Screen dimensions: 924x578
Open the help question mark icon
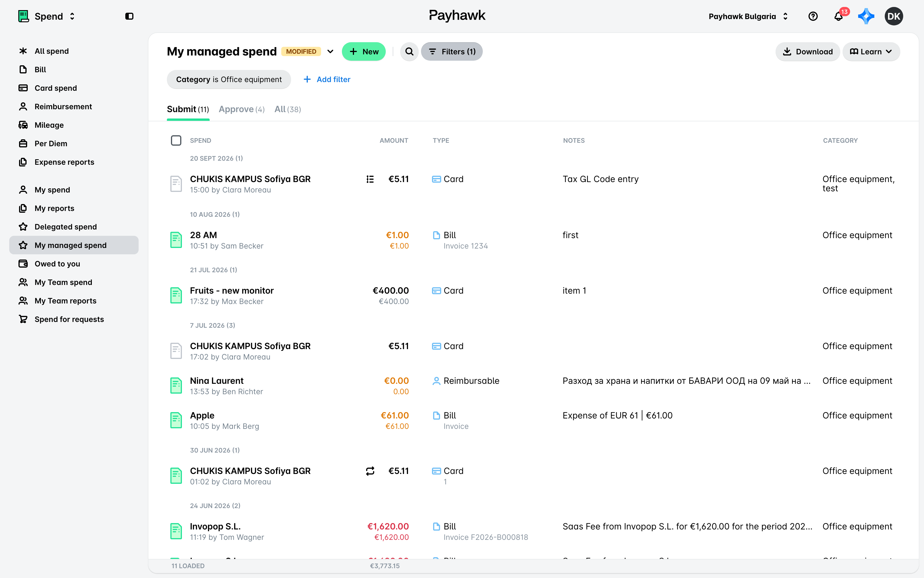(x=813, y=16)
